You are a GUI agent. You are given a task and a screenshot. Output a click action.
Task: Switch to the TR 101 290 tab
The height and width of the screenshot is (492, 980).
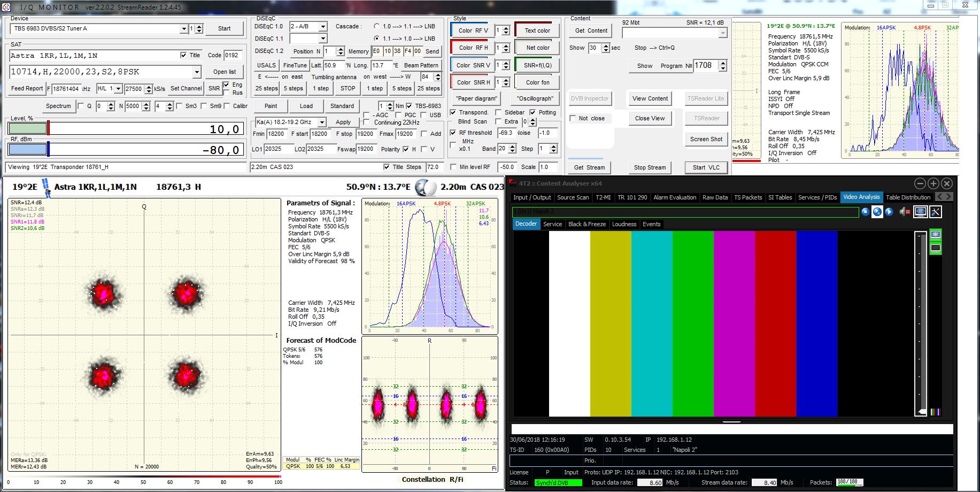click(x=632, y=197)
